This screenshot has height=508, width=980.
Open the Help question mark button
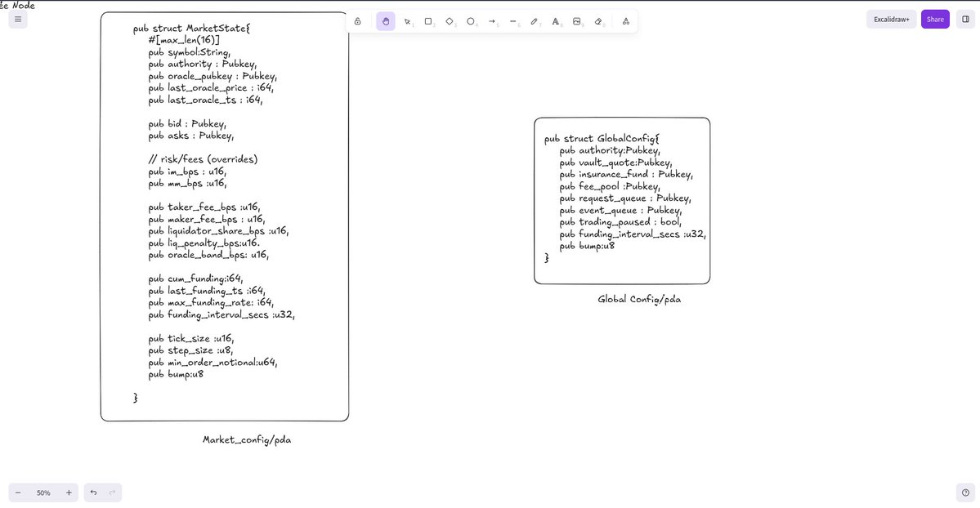click(965, 492)
